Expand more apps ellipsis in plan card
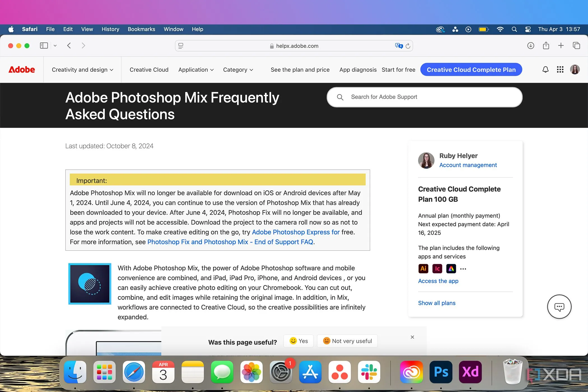The image size is (588, 392). (463, 269)
